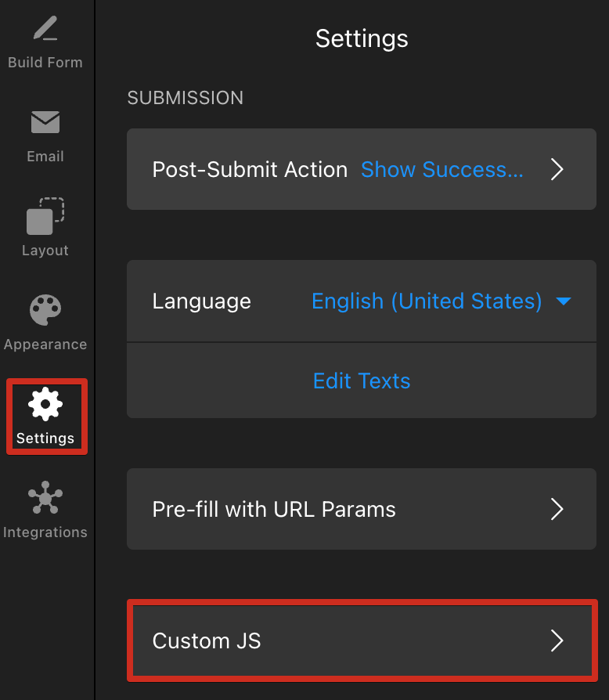Screen dimensions: 609x700
Task: Click the Show Success… value text
Action: pyautogui.click(x=441, y=170)
